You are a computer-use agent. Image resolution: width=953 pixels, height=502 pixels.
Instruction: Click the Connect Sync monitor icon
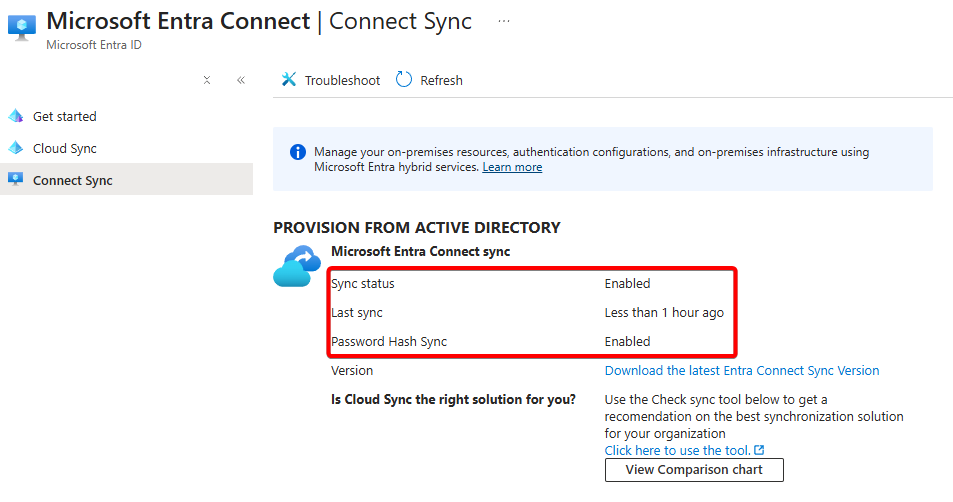pyautogui.click(x=15, y=180)
